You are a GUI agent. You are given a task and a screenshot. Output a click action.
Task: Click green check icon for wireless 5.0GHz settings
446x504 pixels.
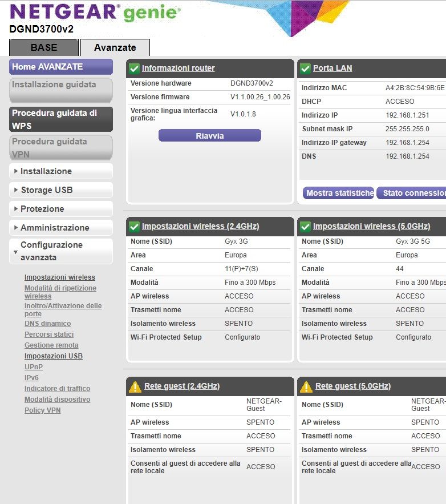coord(305,227)
